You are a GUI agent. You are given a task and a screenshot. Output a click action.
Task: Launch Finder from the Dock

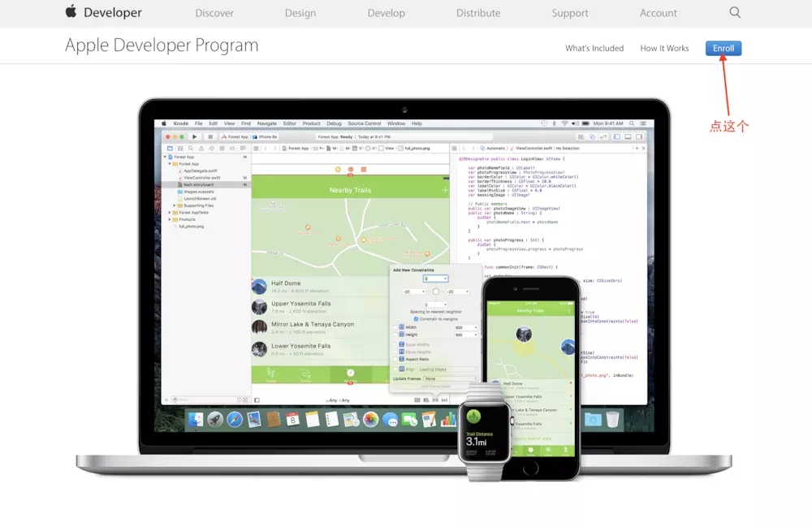pos(196,419)
